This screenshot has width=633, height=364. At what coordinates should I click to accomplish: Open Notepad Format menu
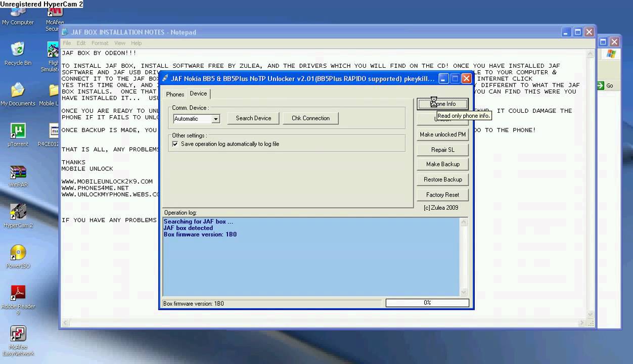point(100,43)
